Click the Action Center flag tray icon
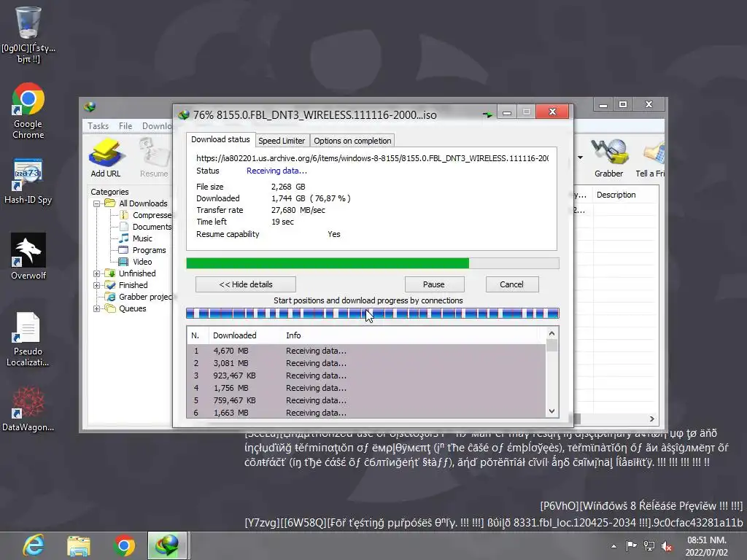 coord(631,545)
